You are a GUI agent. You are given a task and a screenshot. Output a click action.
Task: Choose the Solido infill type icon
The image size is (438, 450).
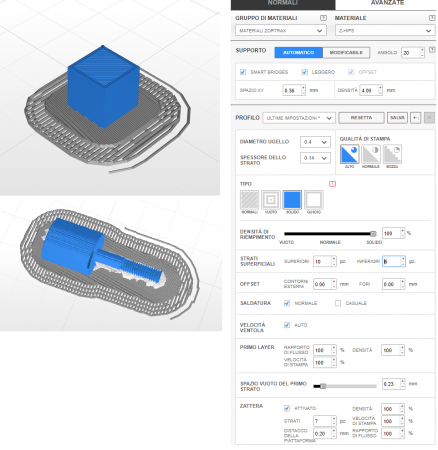pos(292,200)
